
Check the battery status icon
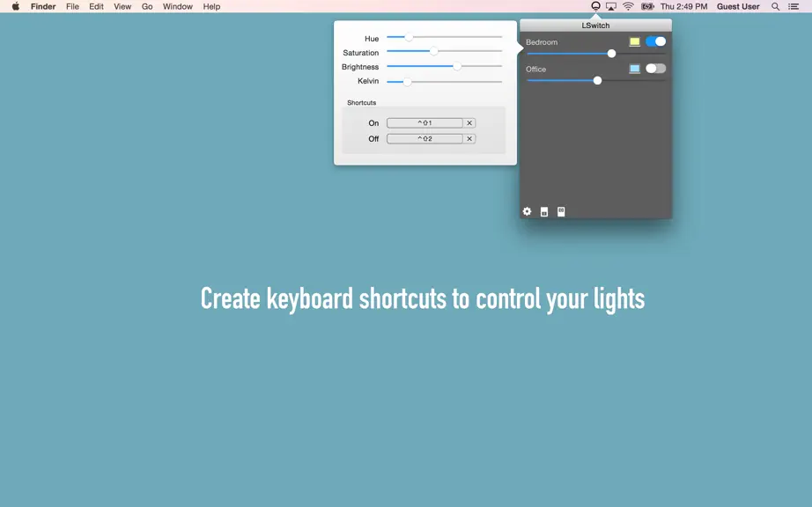coord(647,6)
